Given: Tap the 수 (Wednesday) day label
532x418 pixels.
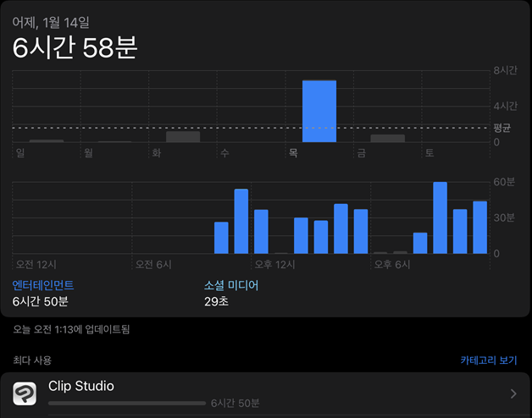Looking at the screenshot, I should click(225, 153).
